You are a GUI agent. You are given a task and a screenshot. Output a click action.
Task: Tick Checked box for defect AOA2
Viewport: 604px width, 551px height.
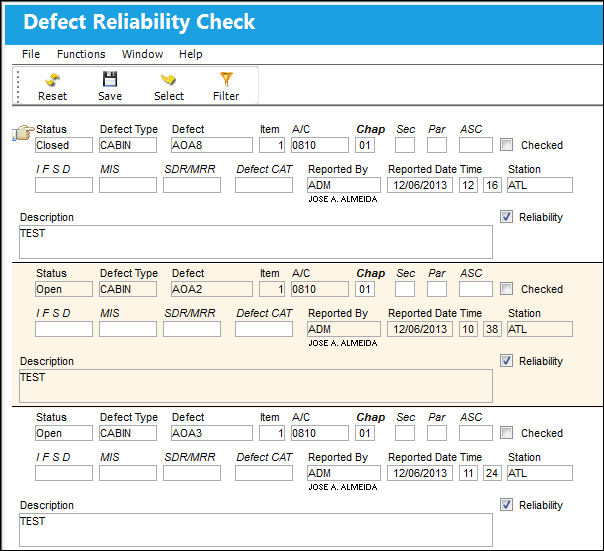click(506, 289)
